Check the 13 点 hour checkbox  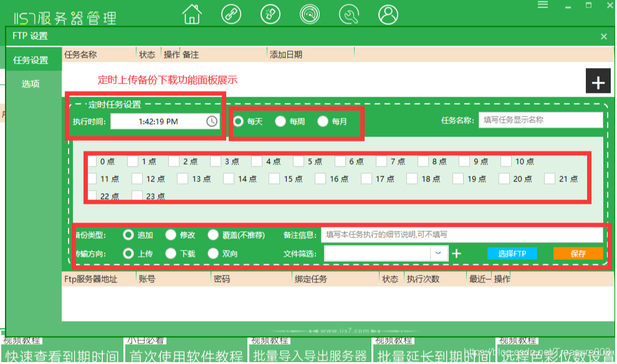click(x=183, y=179)
